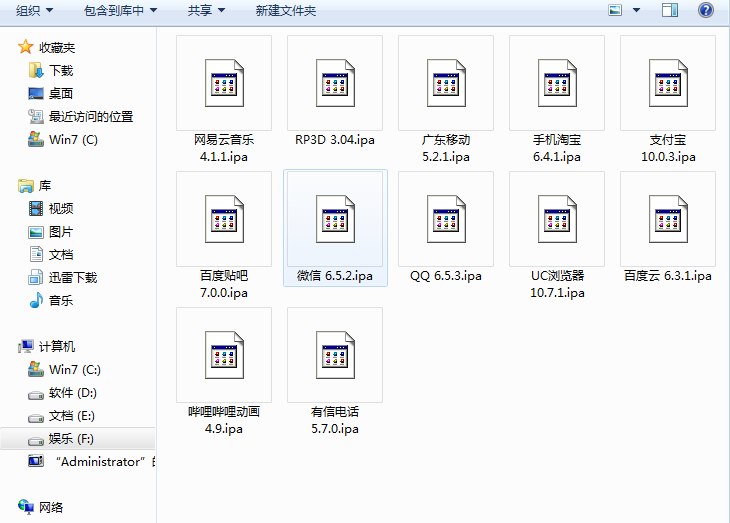Screen dimensions: 730x523
Task: Click the filename label 手机淘宝 6.4.1.ipa
Action: (557, 148)
